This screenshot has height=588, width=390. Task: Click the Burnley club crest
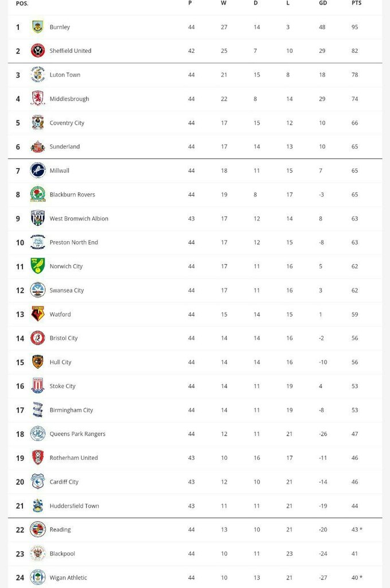click(38, 27)
